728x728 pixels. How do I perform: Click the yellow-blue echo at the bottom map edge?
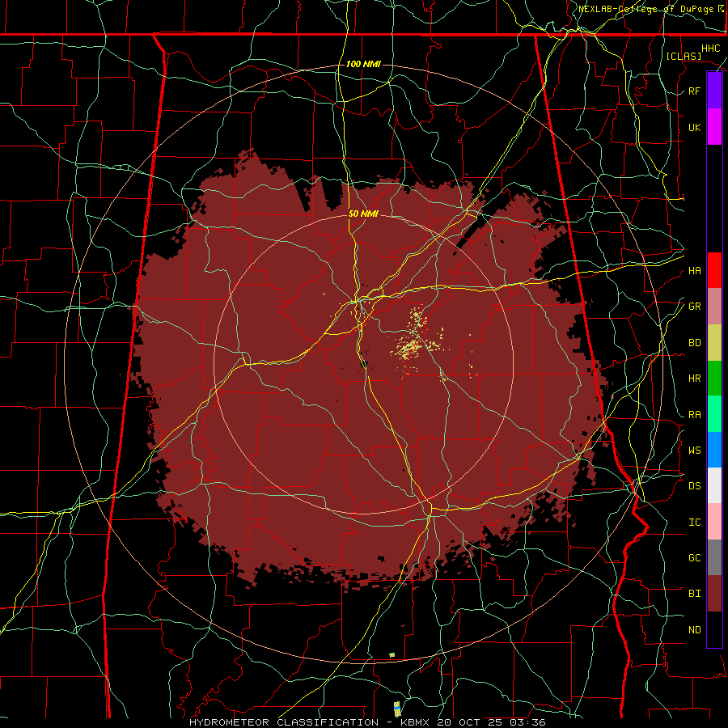click(397, 709)
